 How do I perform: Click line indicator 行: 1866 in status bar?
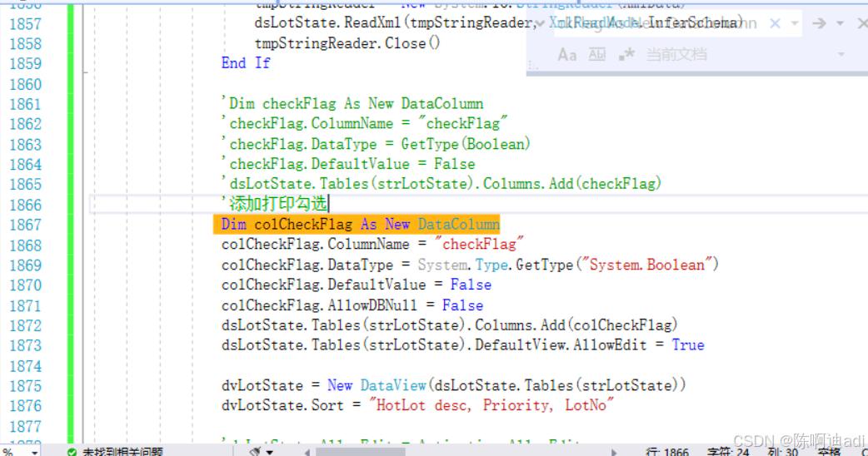667,452
